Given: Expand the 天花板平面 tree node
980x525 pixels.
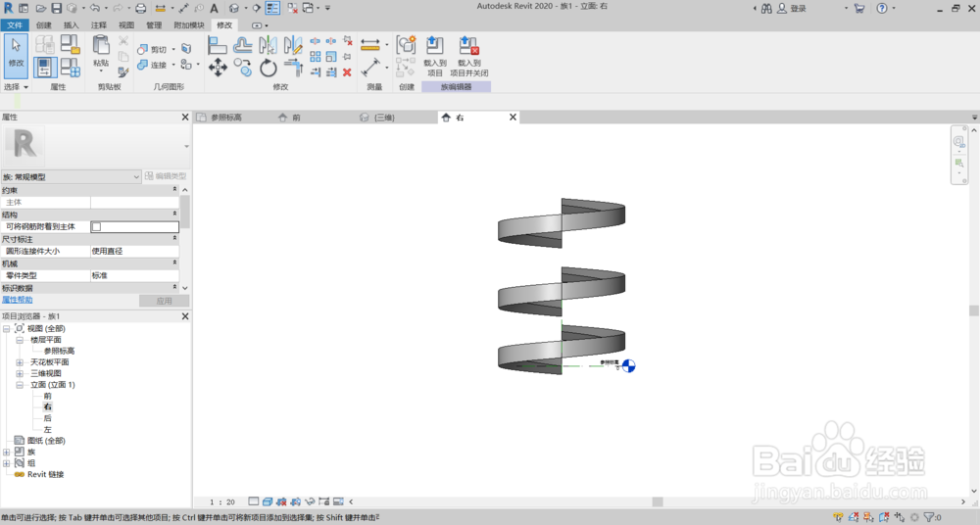Looking at the screenshot, I should pos(20,362).
